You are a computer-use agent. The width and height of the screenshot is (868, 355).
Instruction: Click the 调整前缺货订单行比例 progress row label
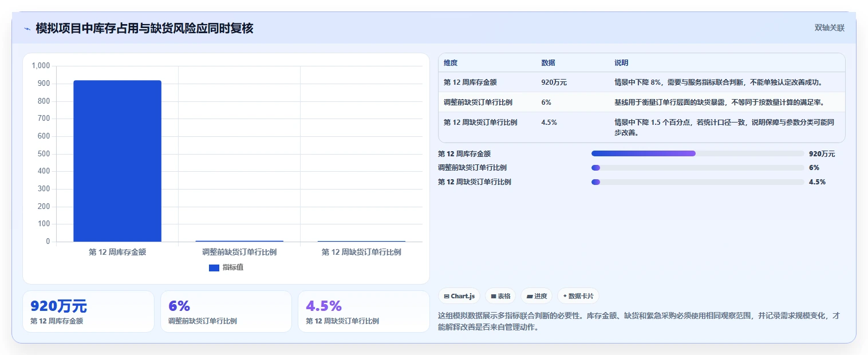[472, 168]
